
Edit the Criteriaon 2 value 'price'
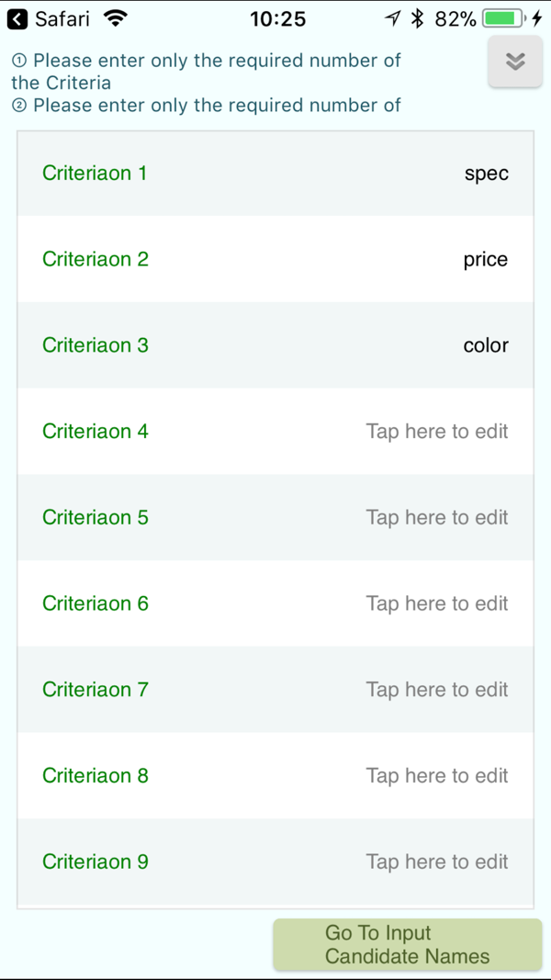(x=486, y=259)
